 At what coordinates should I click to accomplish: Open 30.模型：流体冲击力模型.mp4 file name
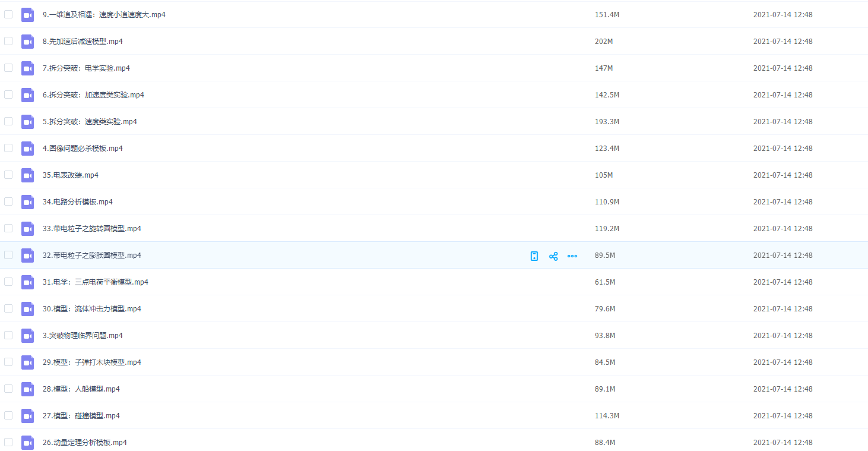(x=91, y=309)
